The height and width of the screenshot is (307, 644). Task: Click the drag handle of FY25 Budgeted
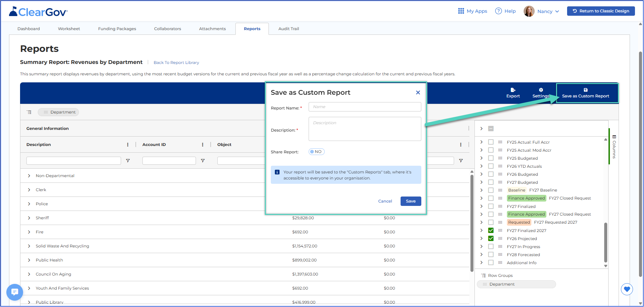(500, 158)
